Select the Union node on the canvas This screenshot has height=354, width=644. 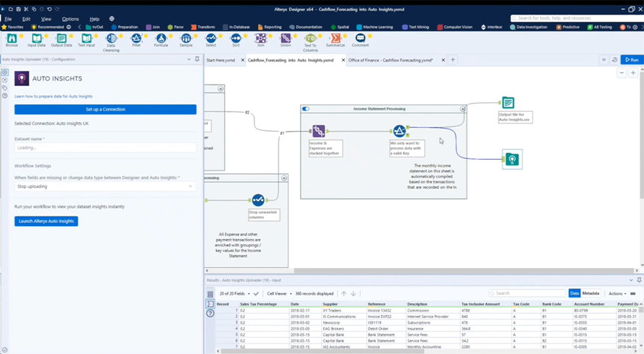point(319,131)
